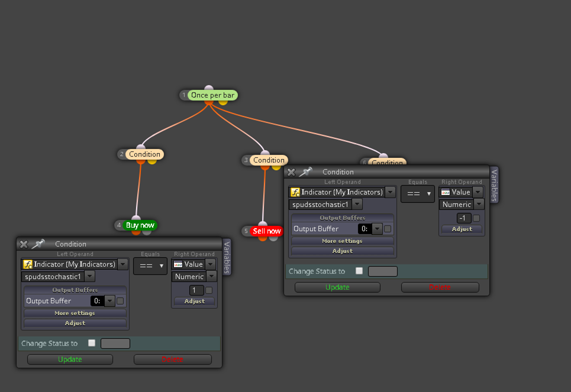This screenshot has width=571, height=392.
Task: Click the yellow output connector of Condition 2
Action: [x=152, y=161]
